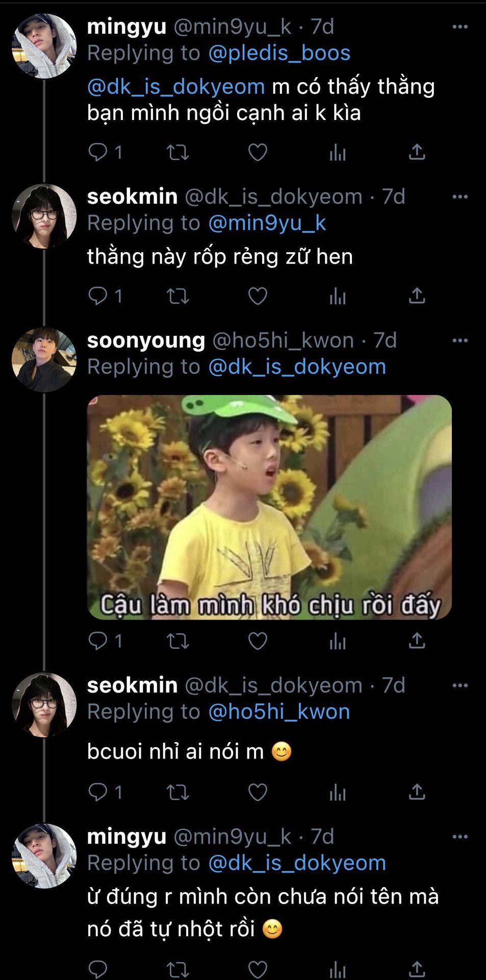The width and height of the screenshot is (486, 980).
Task: Retweet soonyoung's meme image tweet
Action: (x=178, y=641)
